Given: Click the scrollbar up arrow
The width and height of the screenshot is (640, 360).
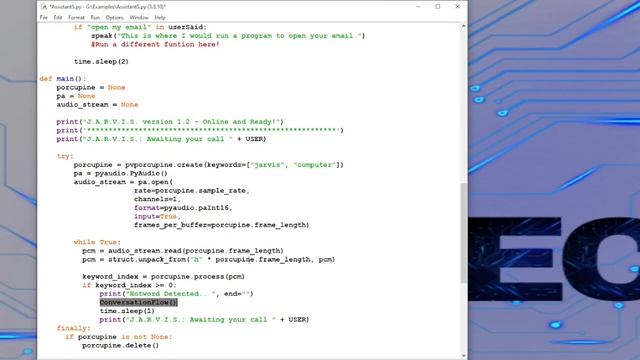Looking at the screenshot, I should tap(464, 27).
